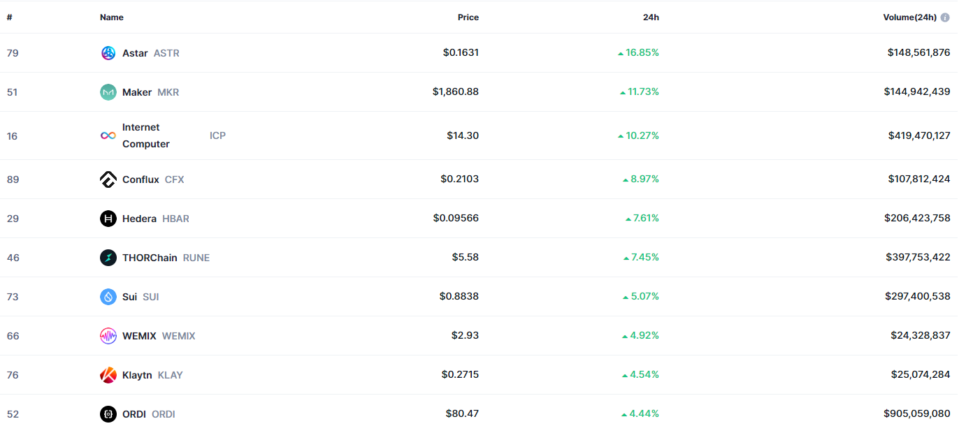The image size is (980, 433).
Task: Sort table by Price column header
Action: point(468,17)
